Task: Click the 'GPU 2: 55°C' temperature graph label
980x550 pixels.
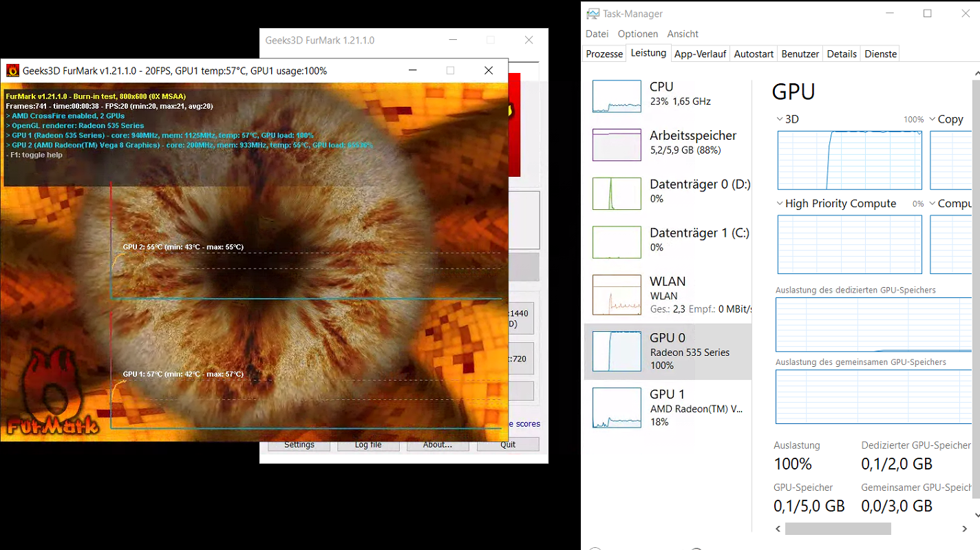Action: (183, 247)
